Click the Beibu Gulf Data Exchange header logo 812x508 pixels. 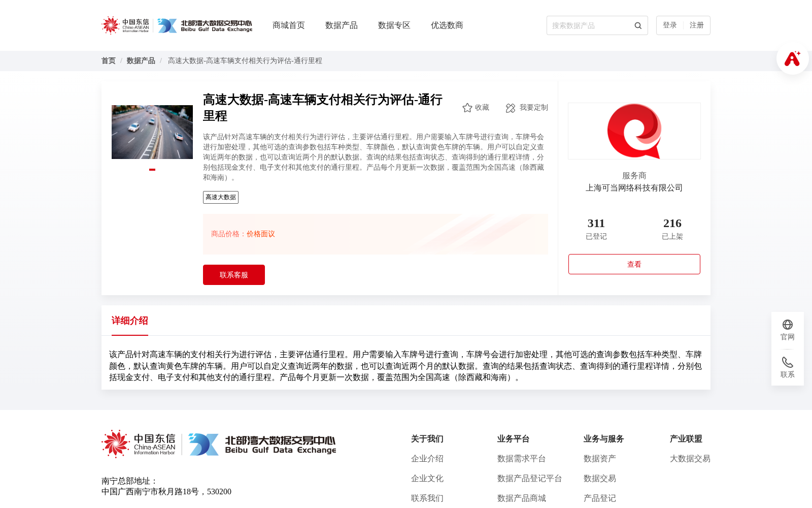pyautogui.click(x=205, y=25)
